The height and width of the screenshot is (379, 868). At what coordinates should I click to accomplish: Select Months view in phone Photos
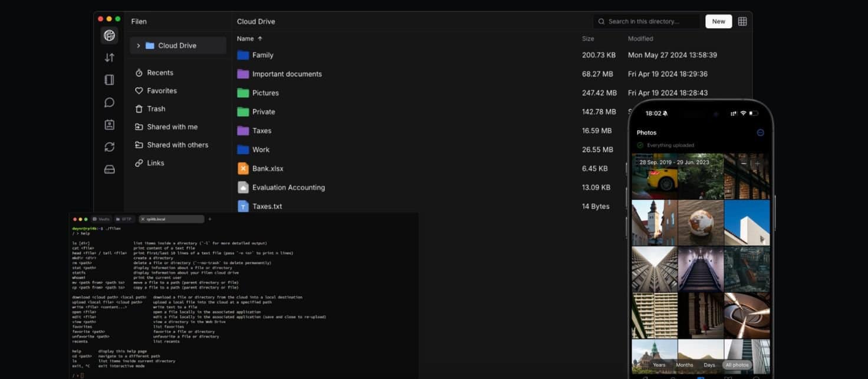pos(684,365)
